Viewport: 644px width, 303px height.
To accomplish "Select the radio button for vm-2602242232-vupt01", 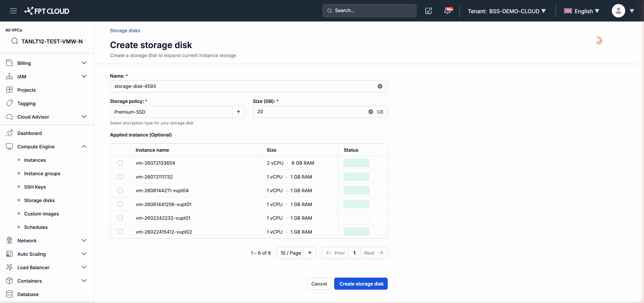I will point(120,218).
